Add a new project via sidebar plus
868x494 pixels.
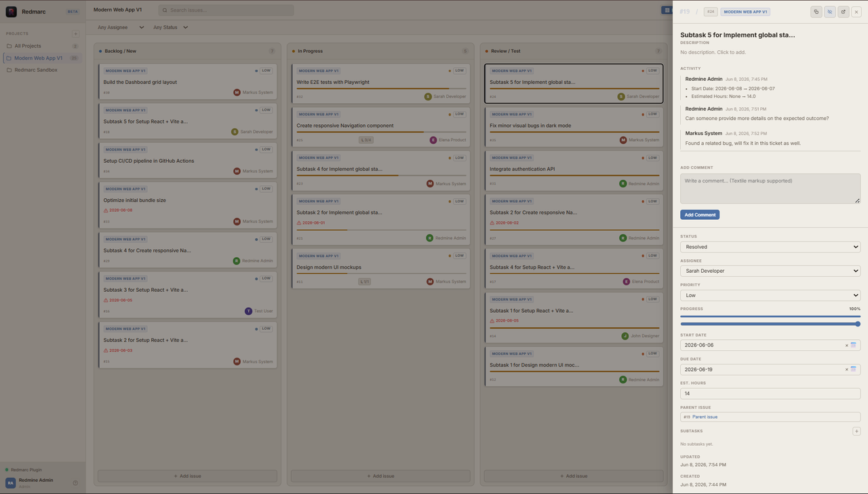[75, 34]
